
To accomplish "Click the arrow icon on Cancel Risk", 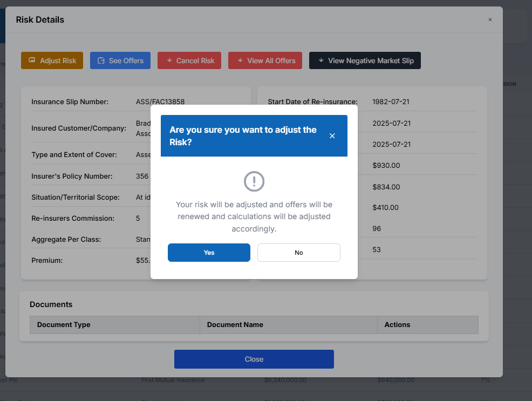I will [x=169, y=60].
